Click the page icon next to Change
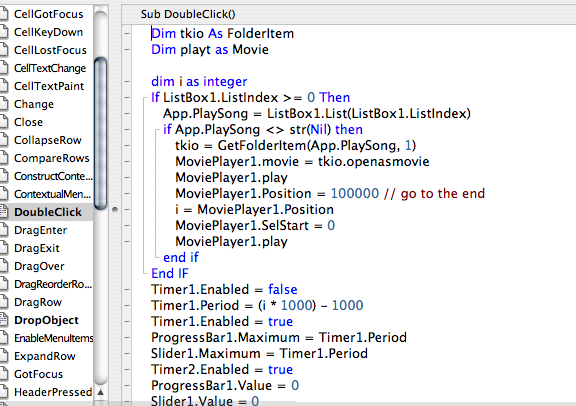The width and height of the screenshot is (576, 406). (x=3, y=104)
